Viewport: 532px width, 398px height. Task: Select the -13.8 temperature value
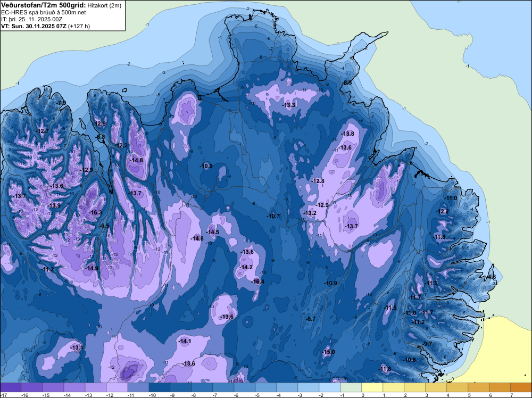(x=348, y=134)
